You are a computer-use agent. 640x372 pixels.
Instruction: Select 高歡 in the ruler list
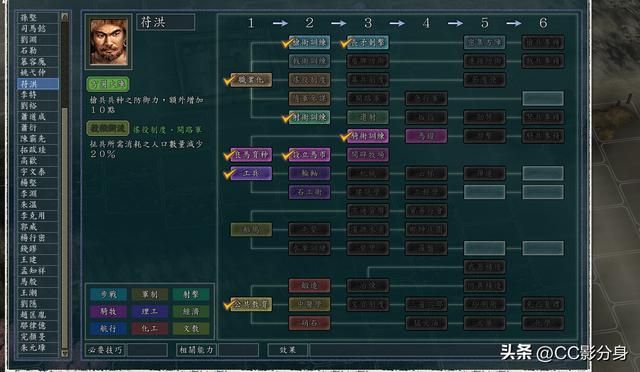click(x=38, y=161)
